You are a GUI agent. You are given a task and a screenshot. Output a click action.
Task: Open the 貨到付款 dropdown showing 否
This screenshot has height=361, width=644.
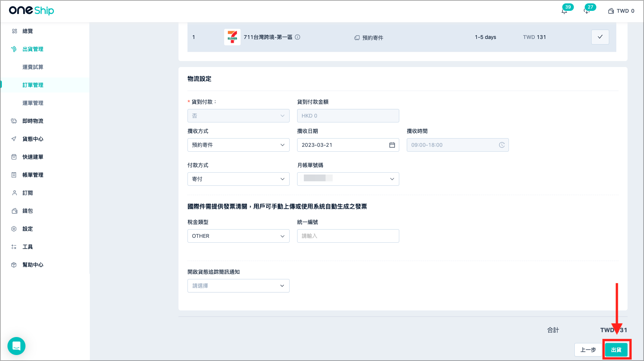click(238, 116)
